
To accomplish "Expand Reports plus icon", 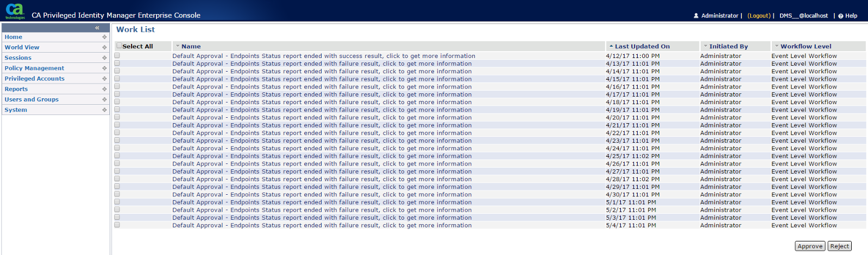I will (x=104, y=89).
